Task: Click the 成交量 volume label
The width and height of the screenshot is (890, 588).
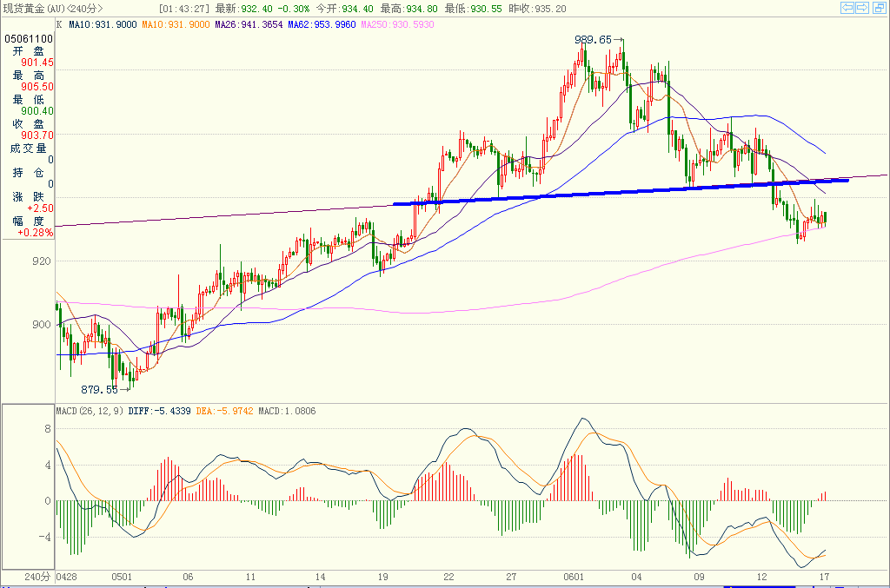Action: [28, 148]
